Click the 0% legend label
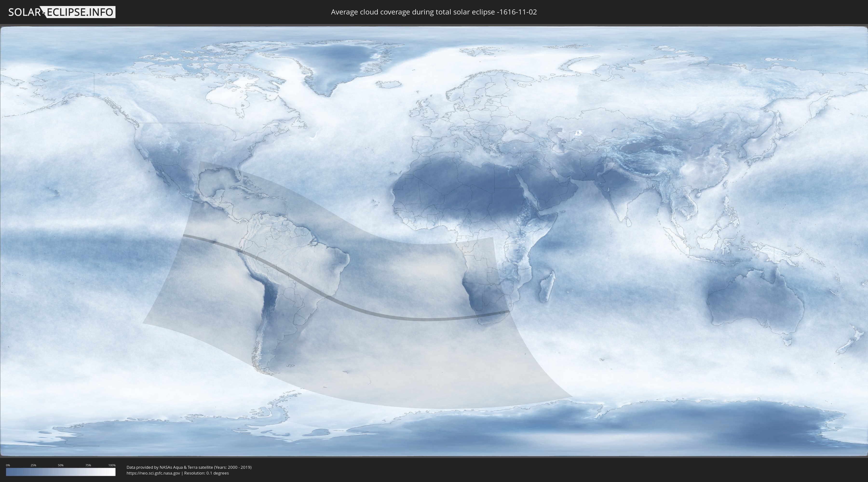 (8, 465)
